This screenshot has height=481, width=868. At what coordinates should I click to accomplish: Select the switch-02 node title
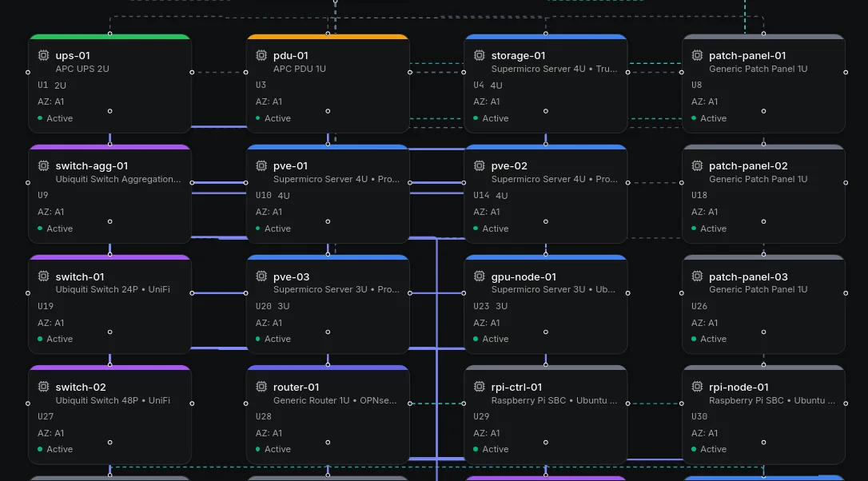click(81, 387)
